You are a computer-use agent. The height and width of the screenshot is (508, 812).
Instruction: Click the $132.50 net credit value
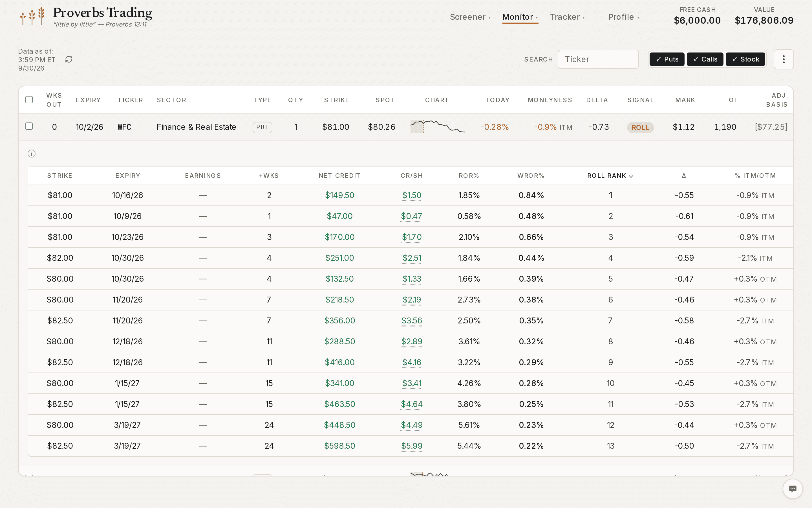pos(339,279)
